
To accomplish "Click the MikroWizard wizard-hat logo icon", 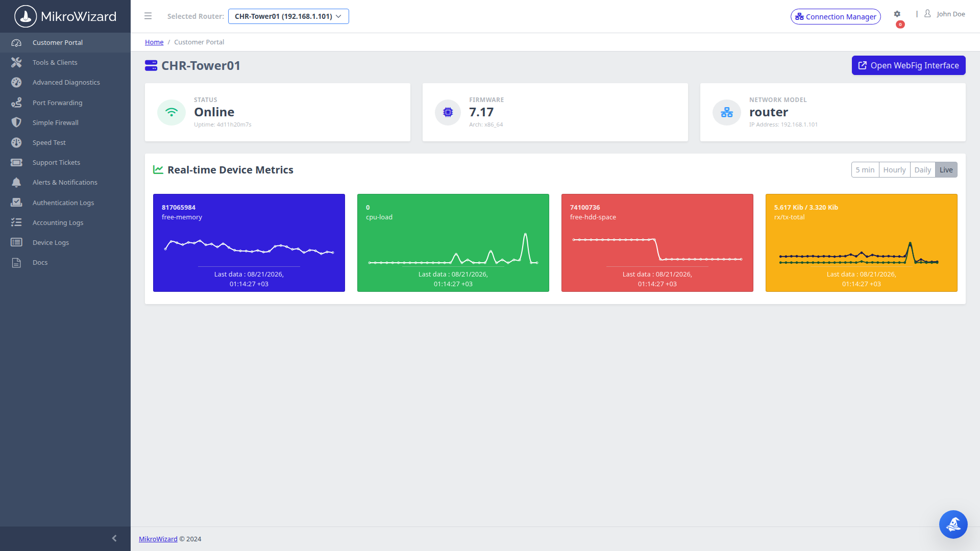I will [x=26, y=16].
